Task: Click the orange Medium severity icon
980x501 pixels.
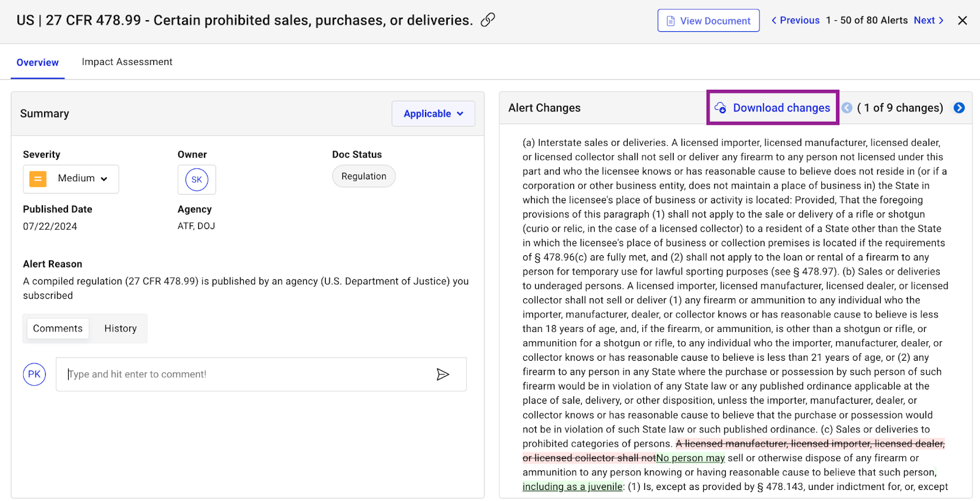Action: [38, 179]
